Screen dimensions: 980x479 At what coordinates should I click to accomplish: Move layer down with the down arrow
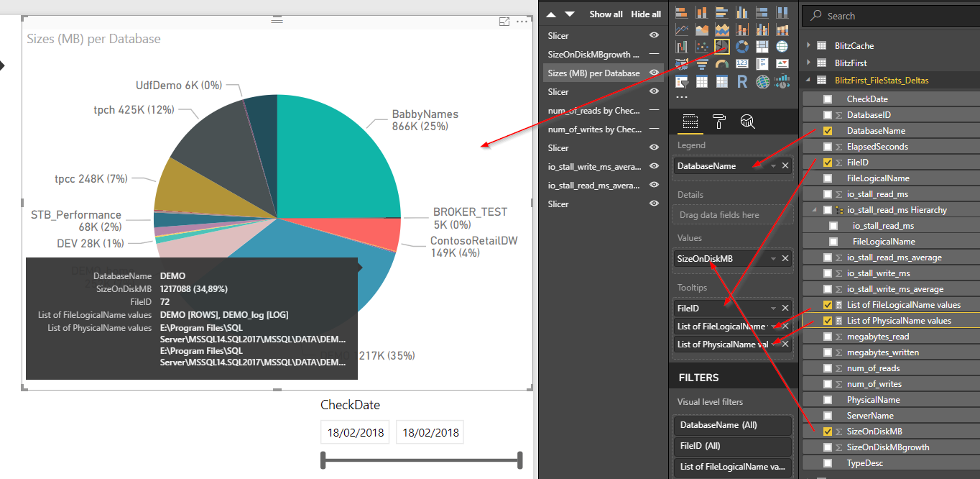click(570, 14)
